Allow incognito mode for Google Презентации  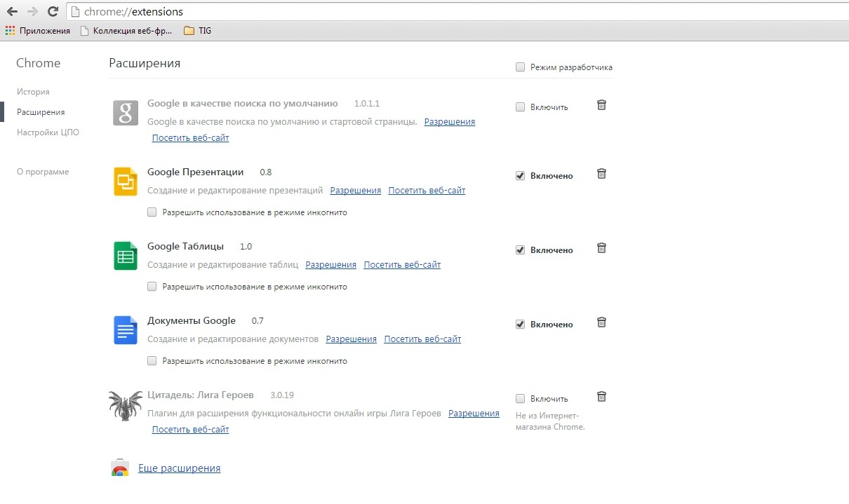[x=152, y=212]
